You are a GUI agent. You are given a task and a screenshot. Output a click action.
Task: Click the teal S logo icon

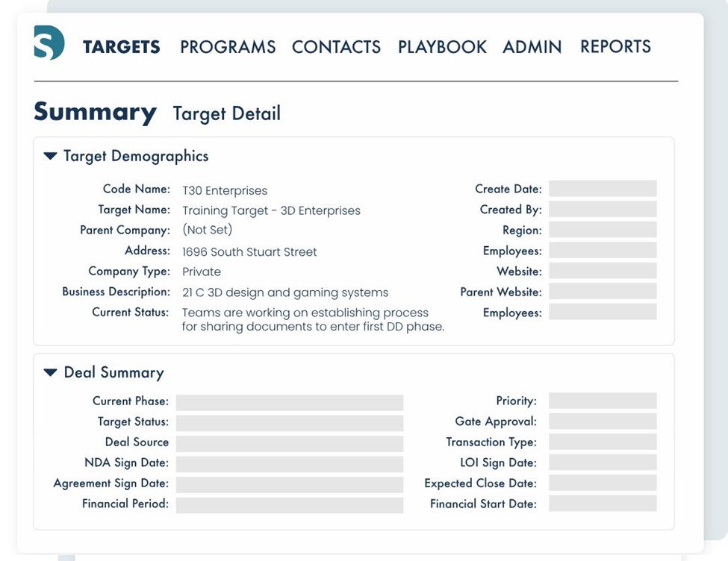[49, 43]
